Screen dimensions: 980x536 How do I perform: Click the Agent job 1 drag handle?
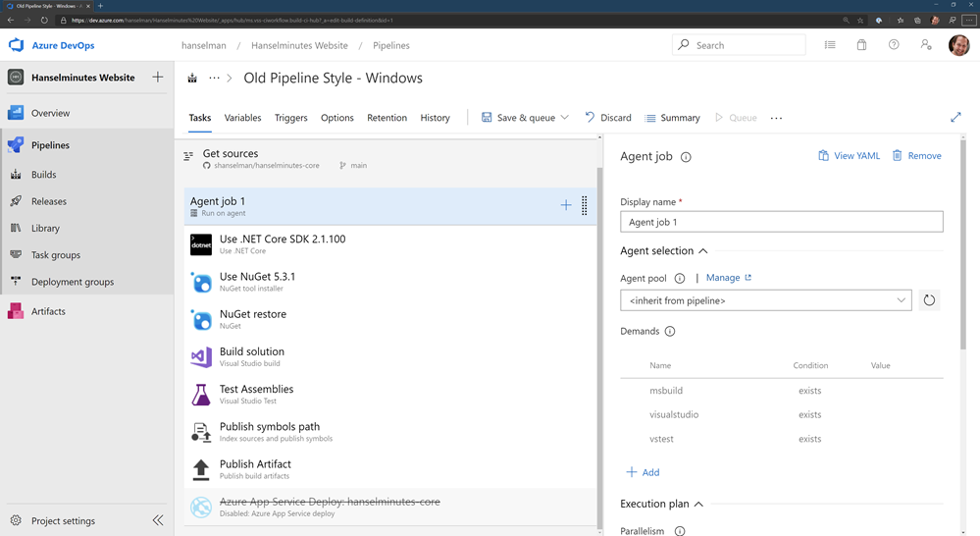pos(585,206)
